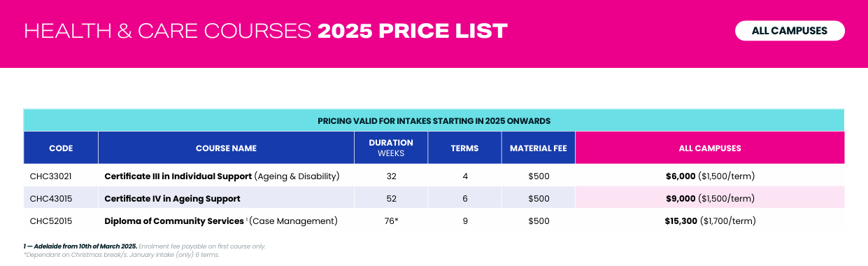Click the pricing valid for 2025 banner
This screenshot has width=868, height=266.
(x=434, y=120)
